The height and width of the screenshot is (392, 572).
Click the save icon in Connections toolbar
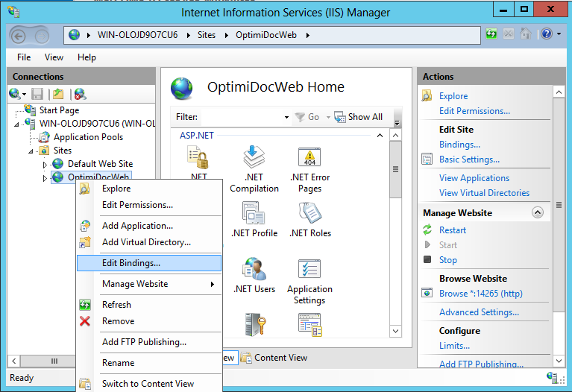[37, 94]
